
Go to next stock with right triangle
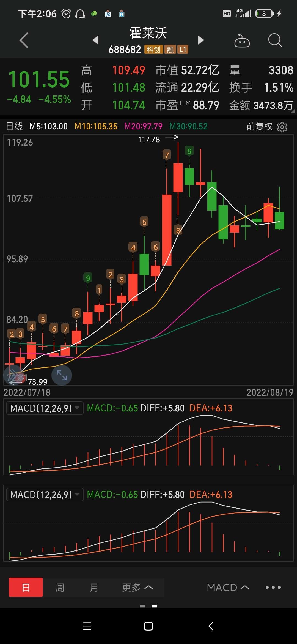(x=201, y=40)
